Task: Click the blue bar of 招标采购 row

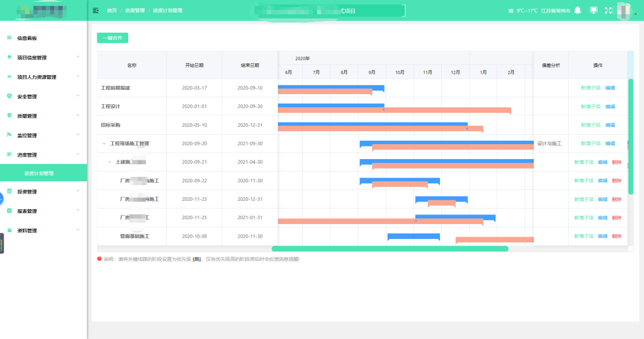Action: 373,124
